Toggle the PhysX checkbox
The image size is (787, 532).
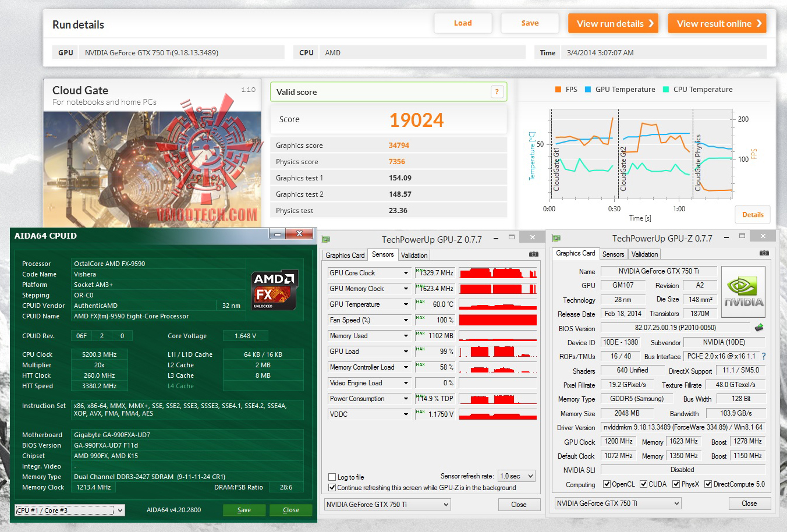676,484
